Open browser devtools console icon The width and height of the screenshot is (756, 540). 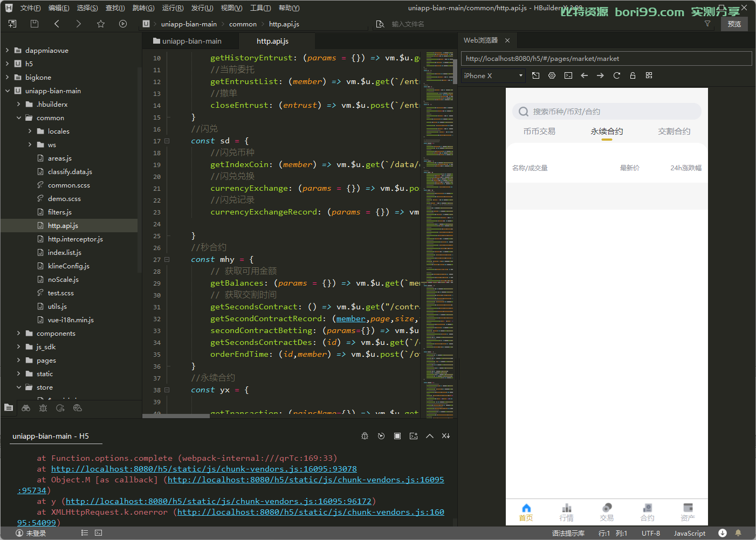coord(568,75)
